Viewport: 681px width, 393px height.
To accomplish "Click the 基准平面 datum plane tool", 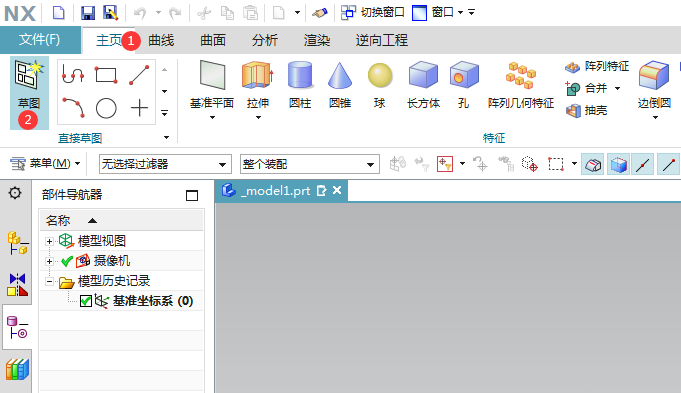I will 212,84.
